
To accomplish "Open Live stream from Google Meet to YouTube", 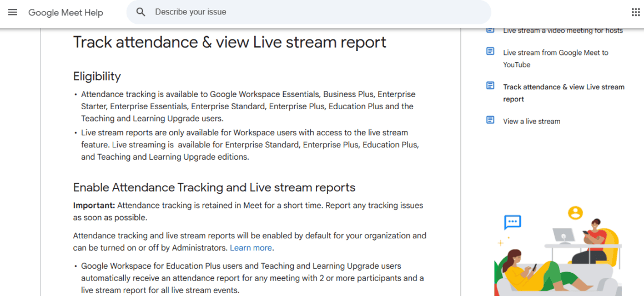I will coord(556,59).
